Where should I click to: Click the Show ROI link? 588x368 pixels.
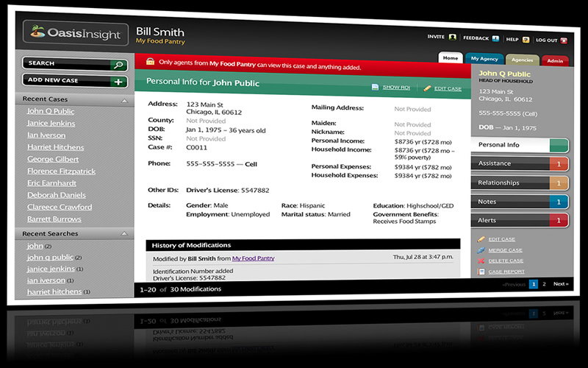[x=396, y=87]
